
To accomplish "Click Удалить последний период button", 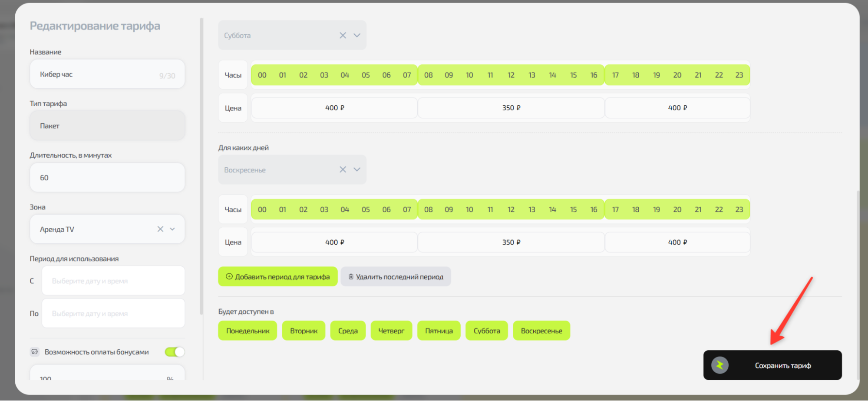I will tap(396, 277).
